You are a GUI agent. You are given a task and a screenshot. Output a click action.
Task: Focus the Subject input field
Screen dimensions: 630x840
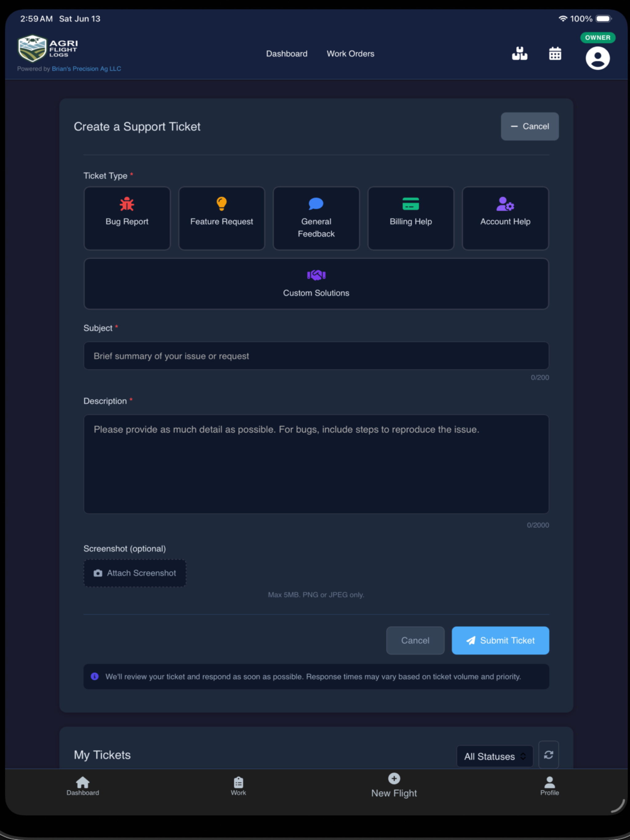[x=316, y=356]
